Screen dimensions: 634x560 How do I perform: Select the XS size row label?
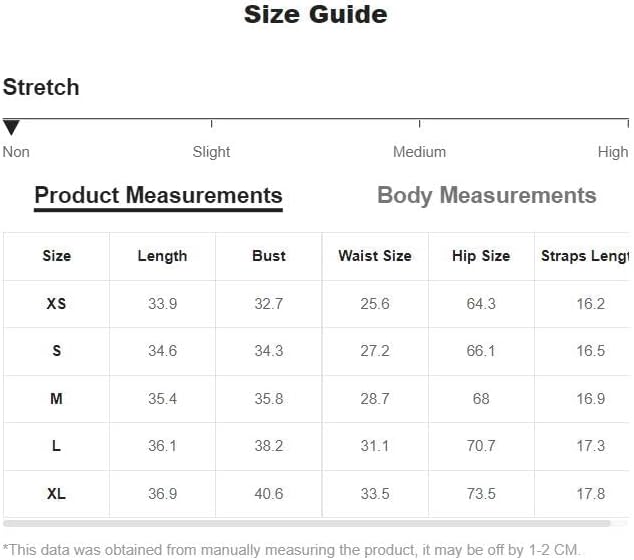56,304
